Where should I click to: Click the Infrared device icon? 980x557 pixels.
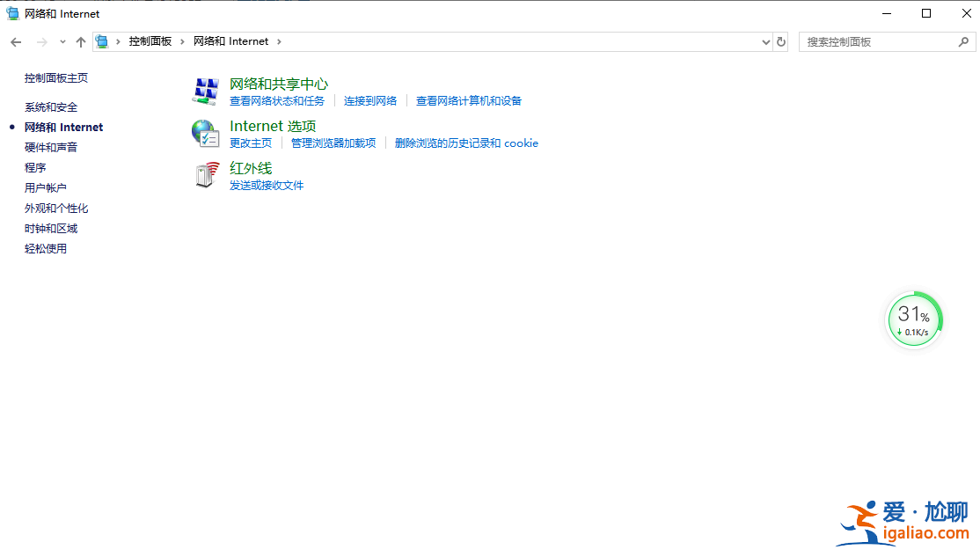[205, 175]
